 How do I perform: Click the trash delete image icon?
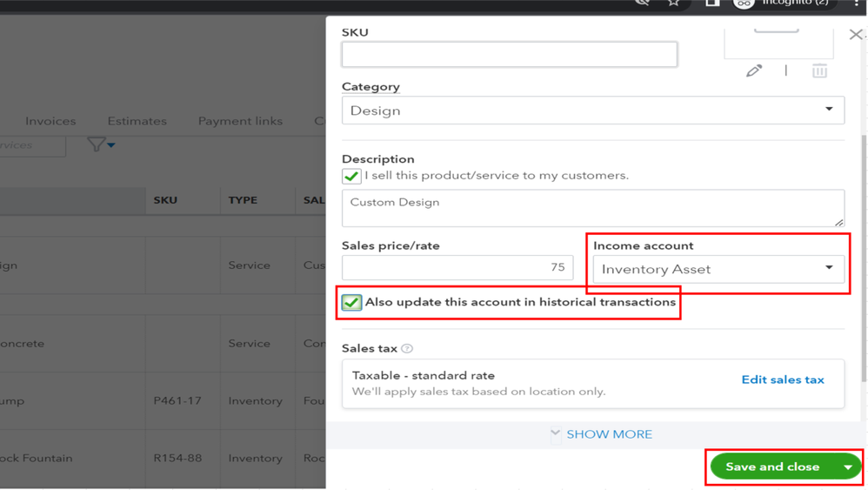pos(819,70)
